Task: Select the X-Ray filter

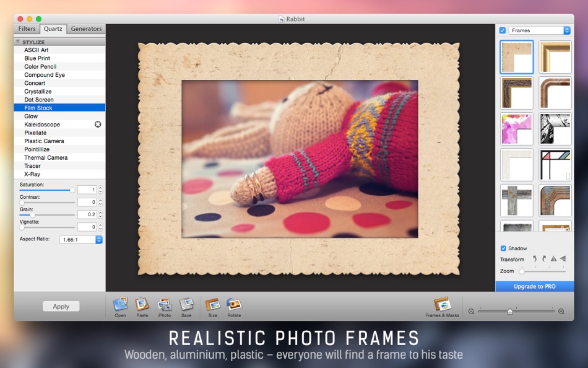Action: [x=59, y=174]
